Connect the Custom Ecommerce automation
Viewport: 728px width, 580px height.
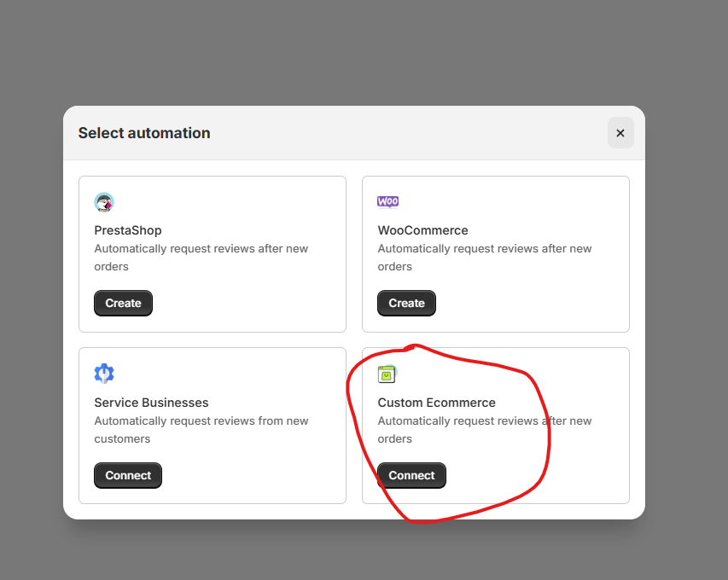click(411, 476)
